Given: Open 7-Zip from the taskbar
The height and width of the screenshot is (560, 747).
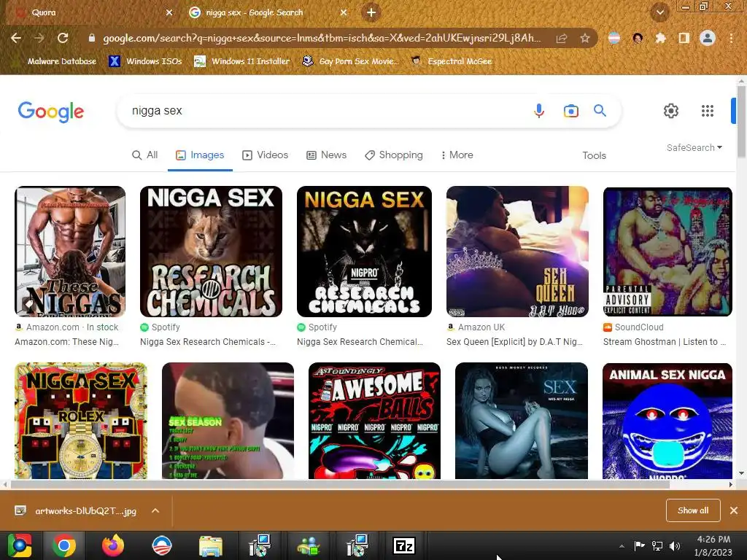Looking at the screenshot, I should tap(404, 545).
